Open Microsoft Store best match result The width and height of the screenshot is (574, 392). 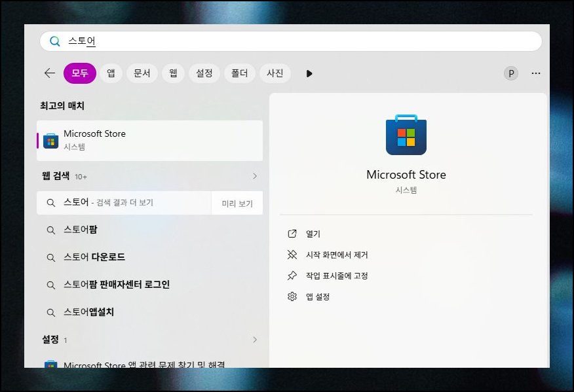click(x=149, y=141)
